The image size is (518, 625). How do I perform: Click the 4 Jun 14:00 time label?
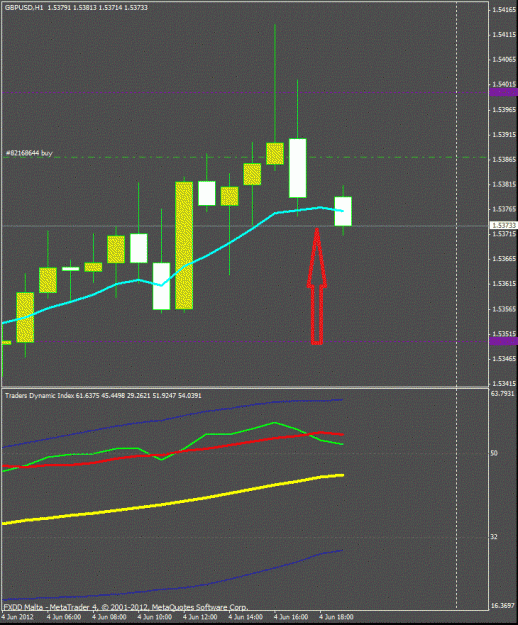(x=245, y=617)
